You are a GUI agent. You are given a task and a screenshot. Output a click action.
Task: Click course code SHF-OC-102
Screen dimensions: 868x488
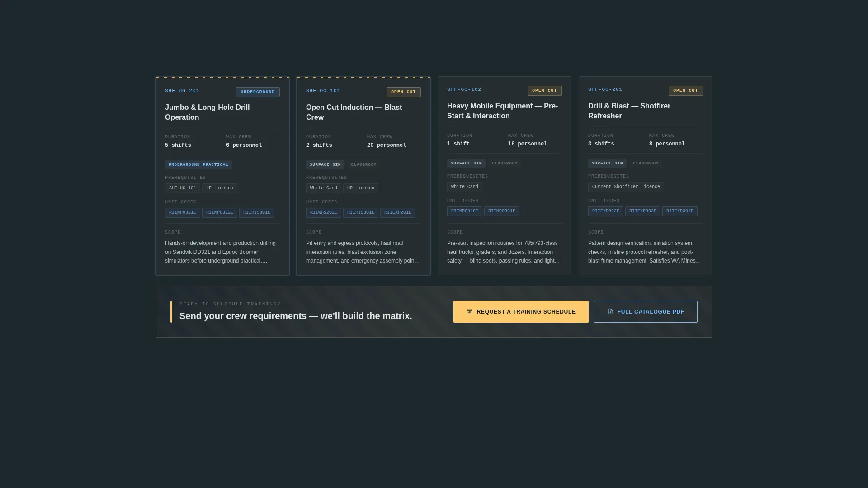[464, 89]
